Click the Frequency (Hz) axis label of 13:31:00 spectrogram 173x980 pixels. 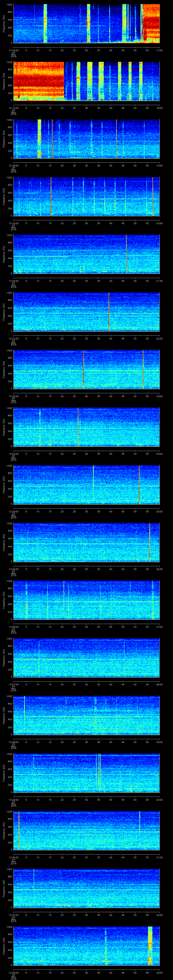4,888
